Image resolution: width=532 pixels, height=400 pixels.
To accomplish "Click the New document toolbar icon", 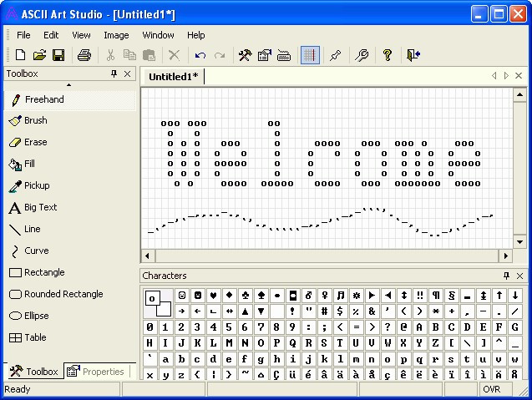I will point(20,55).
